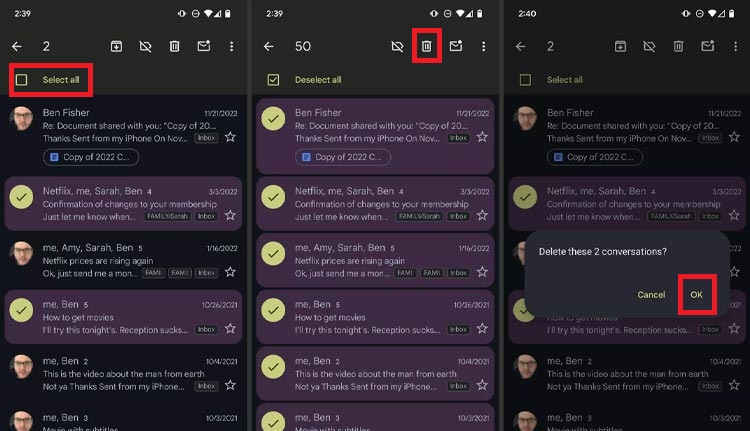
Task: Deselect the Netflix conversation checkmark in left screenshot
Action: pyautogui.click(x=21, y=197)
